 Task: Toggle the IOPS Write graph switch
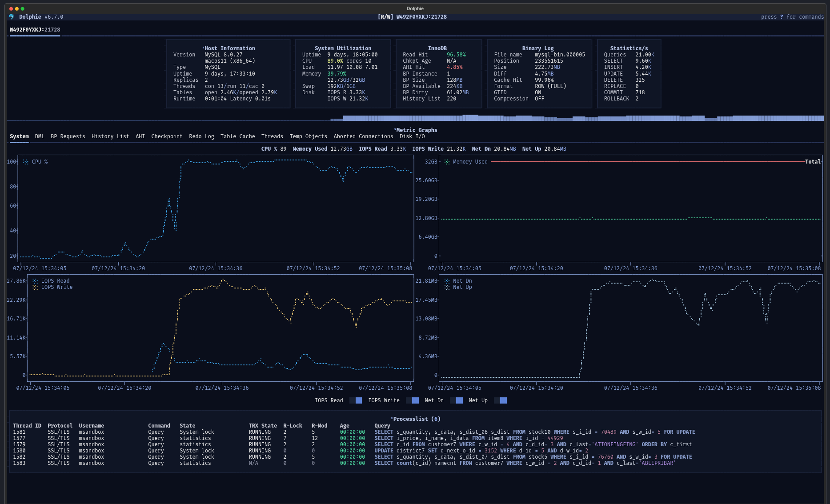412,400
